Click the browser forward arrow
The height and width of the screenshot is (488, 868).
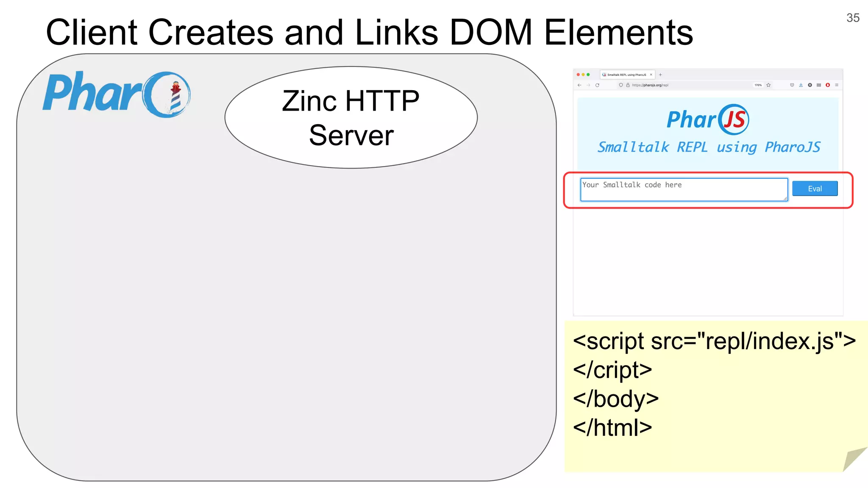tap(588, 85)
